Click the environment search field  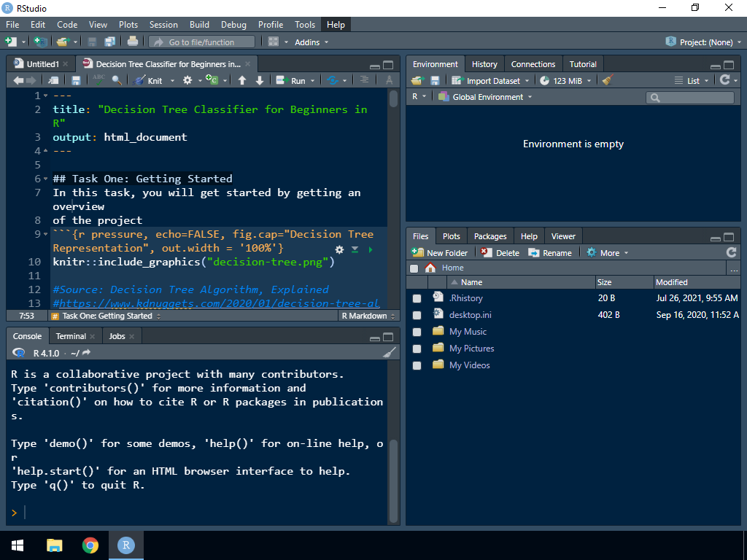(x=693, y=97)
